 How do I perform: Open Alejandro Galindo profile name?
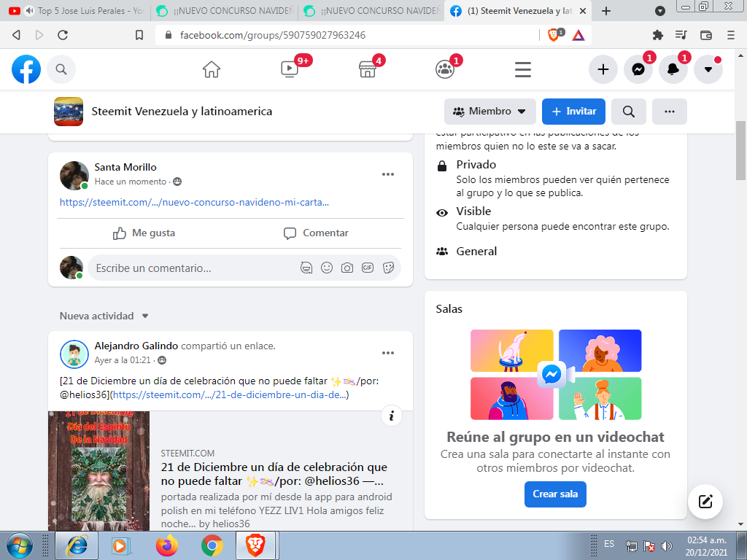pos(136,346)
